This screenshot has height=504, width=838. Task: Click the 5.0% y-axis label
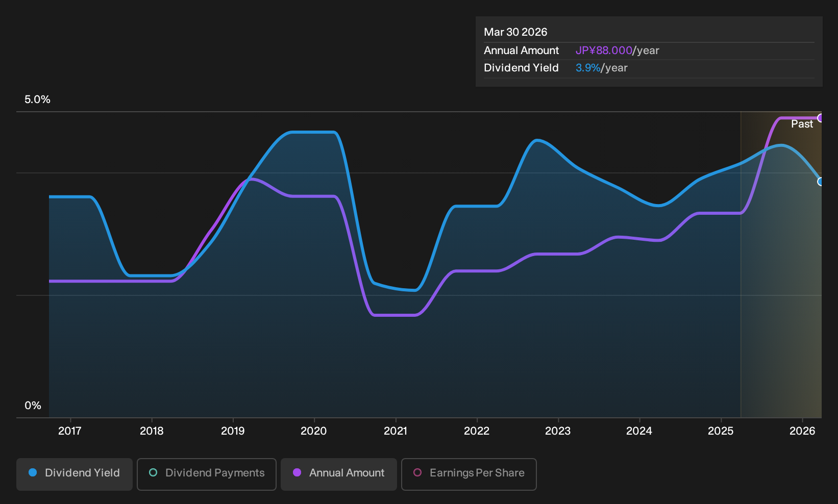[x=37, y=99]
